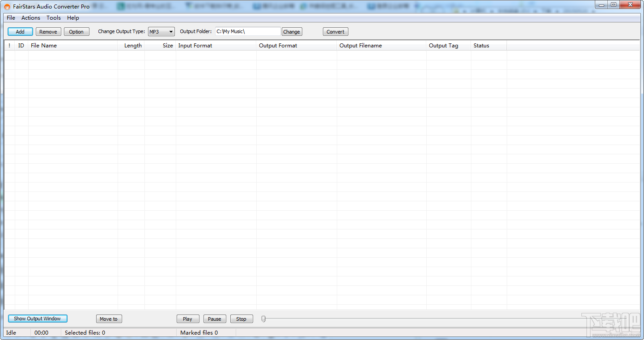This screenshot has width=644, height=340.
Task: Open the Help menu
Action: [x=73, y=18]
